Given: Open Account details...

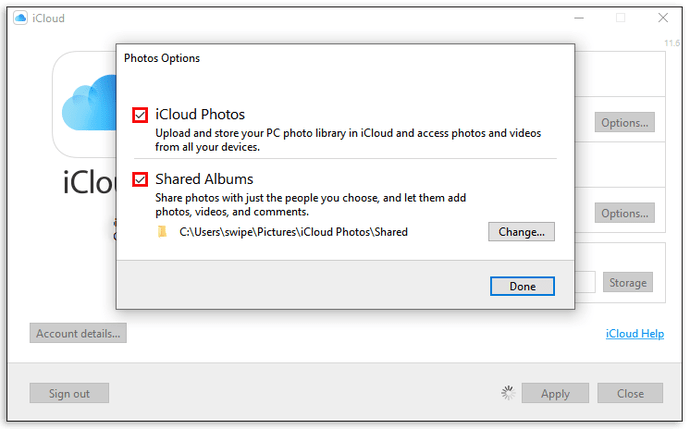Looking at the screenshot, I should 78,334.
